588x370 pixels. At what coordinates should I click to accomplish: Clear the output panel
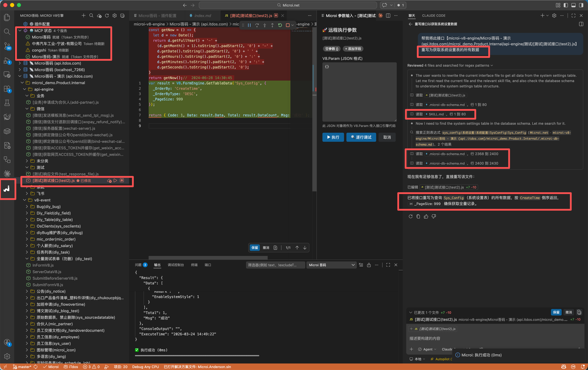tap(361, 265)
